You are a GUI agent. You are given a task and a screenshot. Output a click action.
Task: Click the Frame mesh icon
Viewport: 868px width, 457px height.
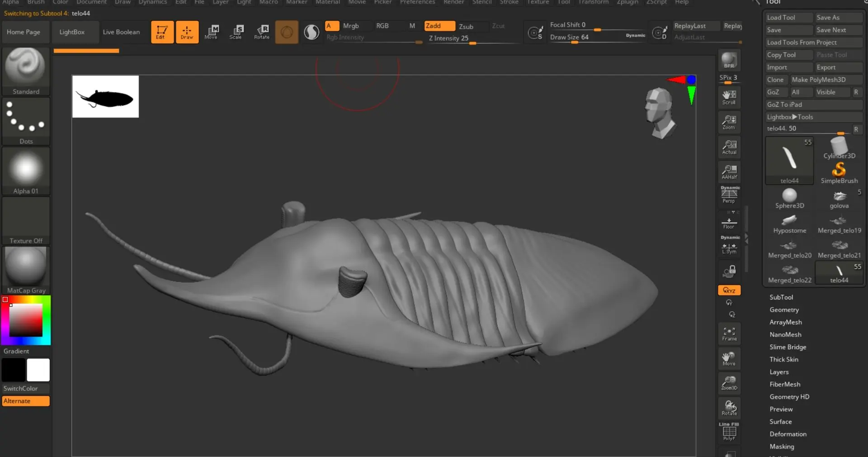coord(729,334)
